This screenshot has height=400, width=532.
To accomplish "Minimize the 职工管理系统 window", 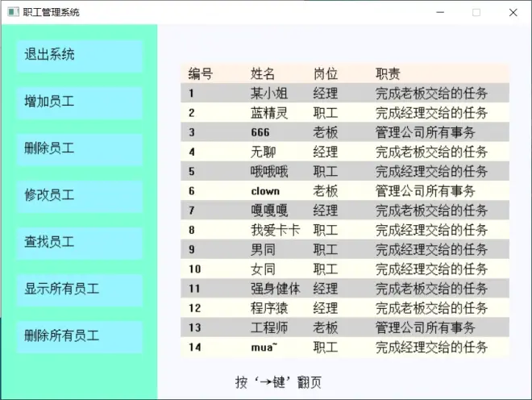I will (439, 12).
